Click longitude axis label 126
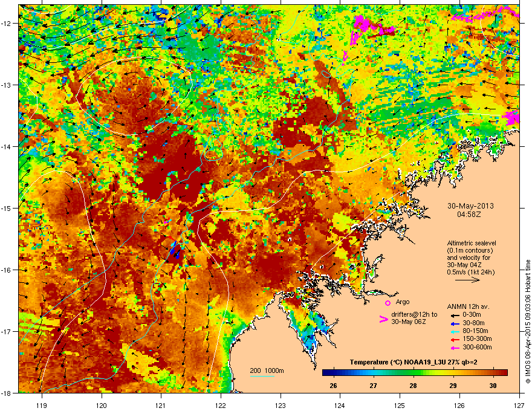This screenshot has height=411, width=532. point(459,405)
